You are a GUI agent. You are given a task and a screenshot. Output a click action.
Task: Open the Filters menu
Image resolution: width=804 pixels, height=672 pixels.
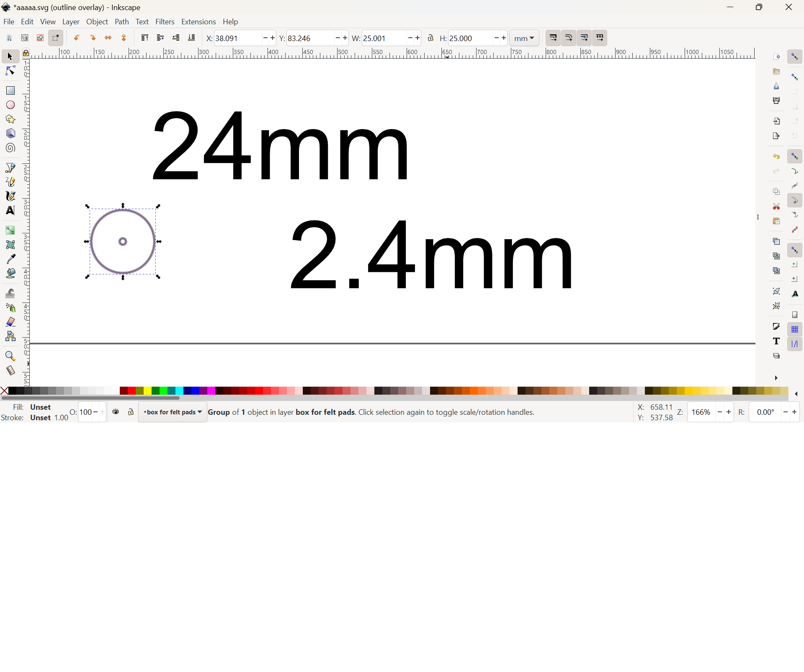tap(165, 22)
